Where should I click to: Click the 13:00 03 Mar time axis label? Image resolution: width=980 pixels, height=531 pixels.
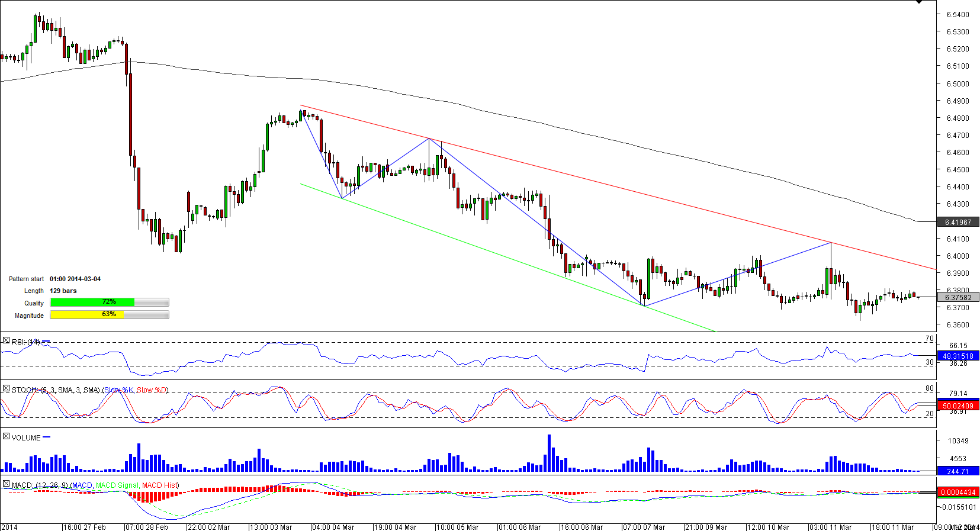click(271, 527)
